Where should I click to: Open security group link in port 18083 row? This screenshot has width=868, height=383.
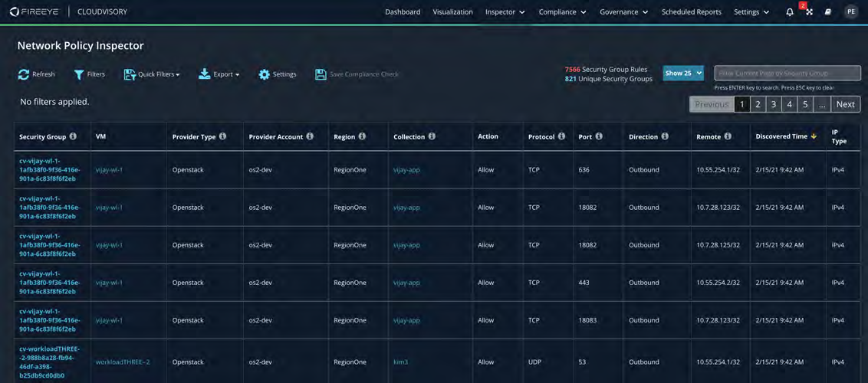coord(50,320)
